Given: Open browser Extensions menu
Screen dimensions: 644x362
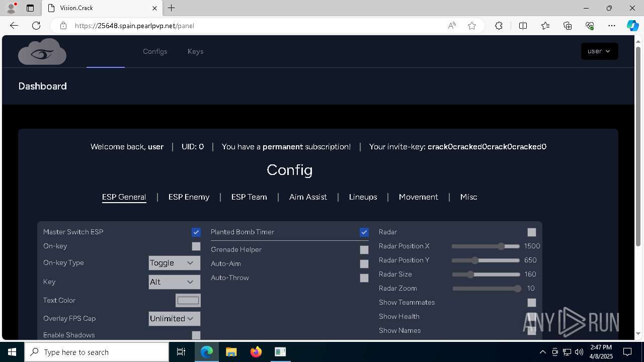Looking at the screenshot, I should [x=499, y=26].
